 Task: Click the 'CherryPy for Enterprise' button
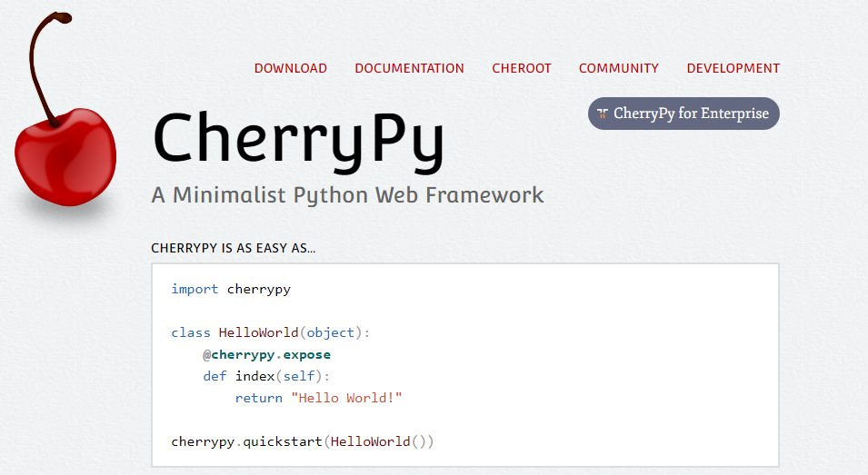pyautogui.click(x=683, y=114)
